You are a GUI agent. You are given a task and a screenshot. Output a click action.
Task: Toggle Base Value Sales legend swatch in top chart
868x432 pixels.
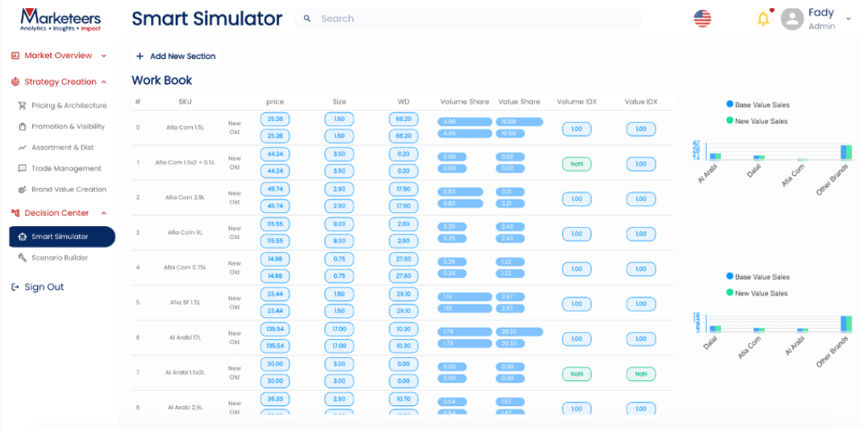(x=729, y=104)
